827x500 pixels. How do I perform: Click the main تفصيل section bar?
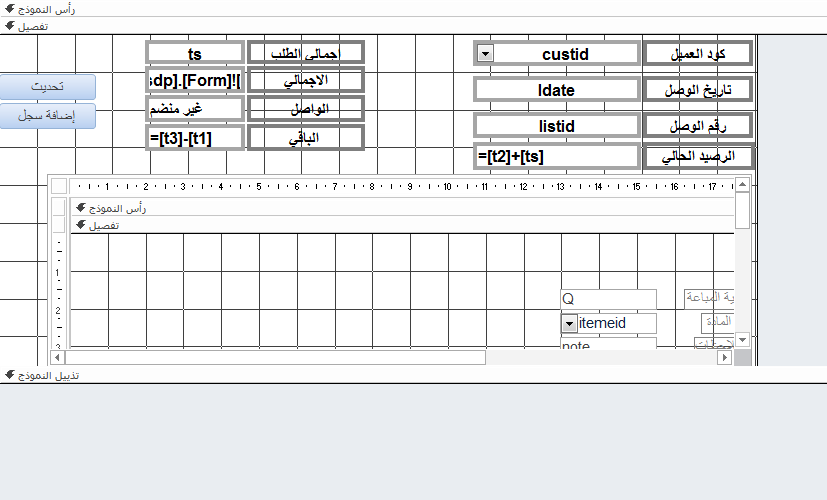(x=414, y=26)
